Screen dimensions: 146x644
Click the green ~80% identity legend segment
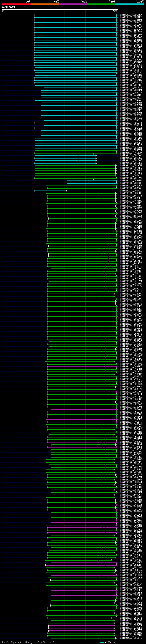(101, 4)
